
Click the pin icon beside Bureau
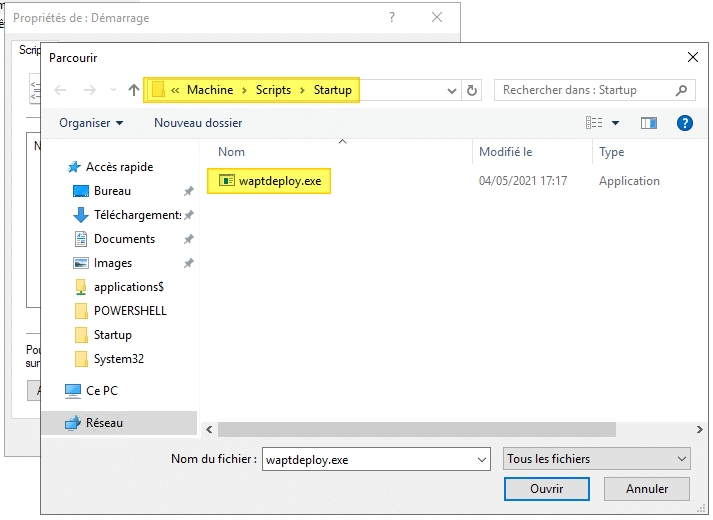click(189, 191)
